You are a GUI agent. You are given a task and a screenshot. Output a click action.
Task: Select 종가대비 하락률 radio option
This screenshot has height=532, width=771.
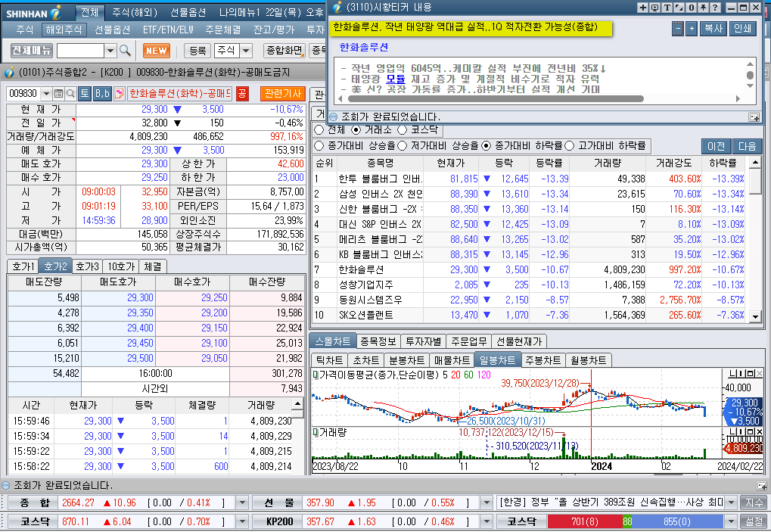tap(487, 145)
